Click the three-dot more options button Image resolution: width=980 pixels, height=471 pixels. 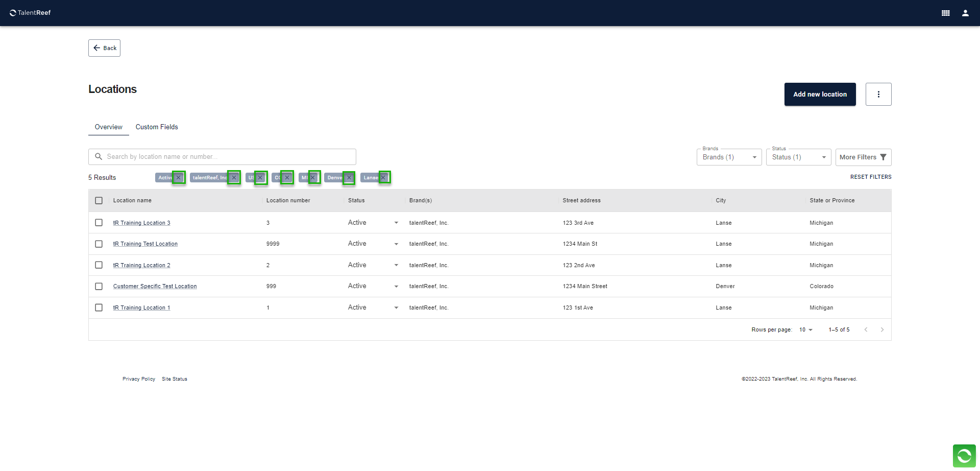(878, 95)
